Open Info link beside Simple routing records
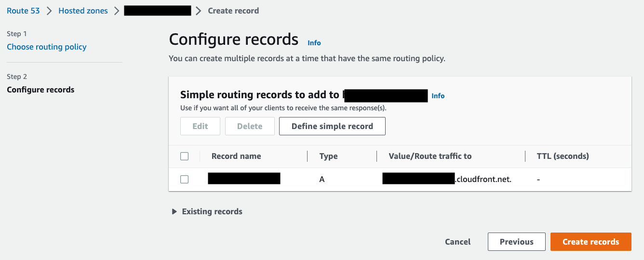The height and width of the screenshot is (260, 644). 438,96
